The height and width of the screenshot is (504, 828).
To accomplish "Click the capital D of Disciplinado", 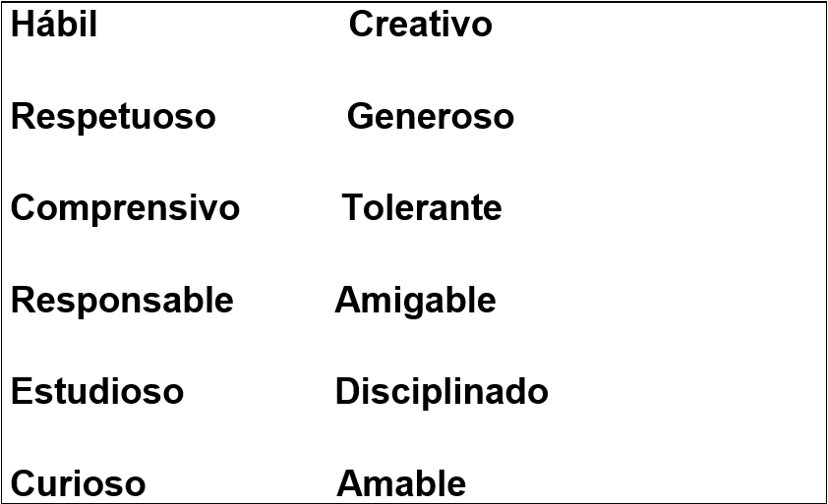I will point(347,392).
